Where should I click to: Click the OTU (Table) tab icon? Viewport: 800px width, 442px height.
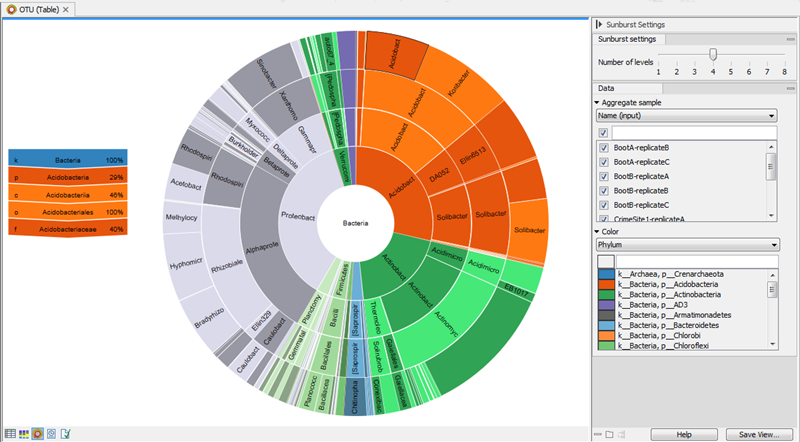11,9
